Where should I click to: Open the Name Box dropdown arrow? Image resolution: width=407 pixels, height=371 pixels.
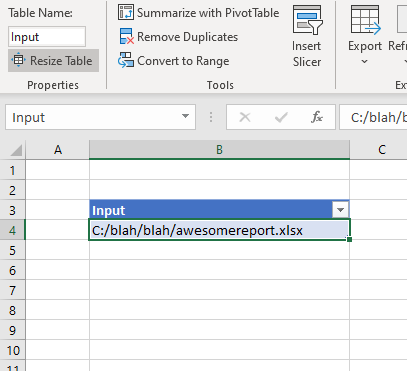click(x=185, y=116)
